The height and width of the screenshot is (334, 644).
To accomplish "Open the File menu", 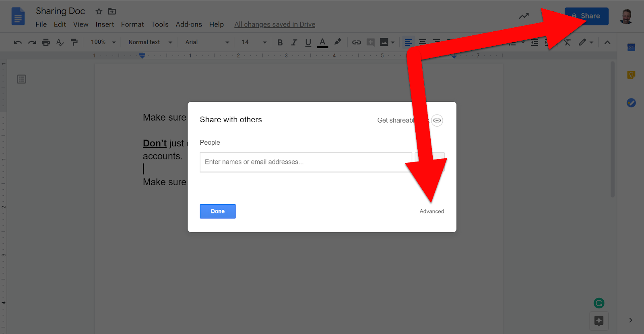I will (41, 25).
